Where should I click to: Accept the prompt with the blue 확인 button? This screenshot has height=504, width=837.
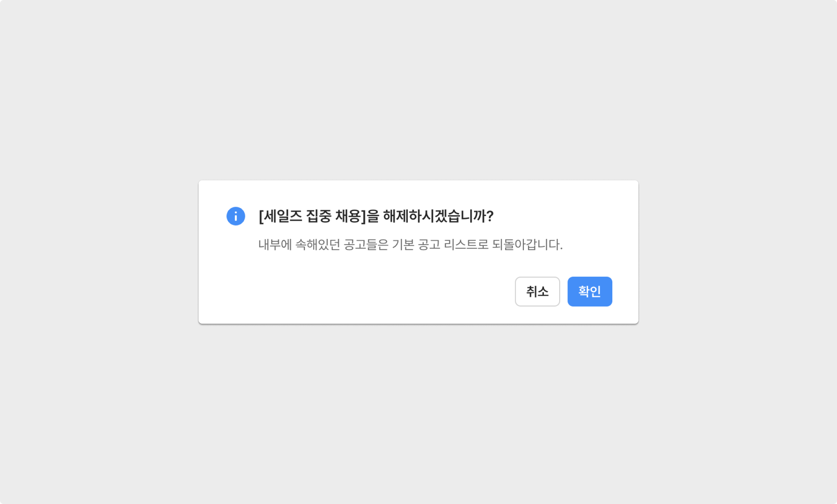click(x=590, y=291)
